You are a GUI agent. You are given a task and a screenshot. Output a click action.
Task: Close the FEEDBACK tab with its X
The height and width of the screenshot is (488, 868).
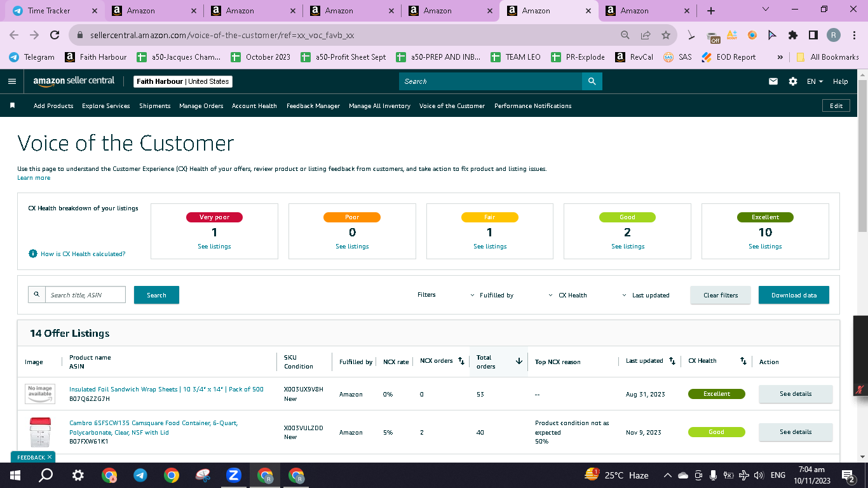coord(50,457)
